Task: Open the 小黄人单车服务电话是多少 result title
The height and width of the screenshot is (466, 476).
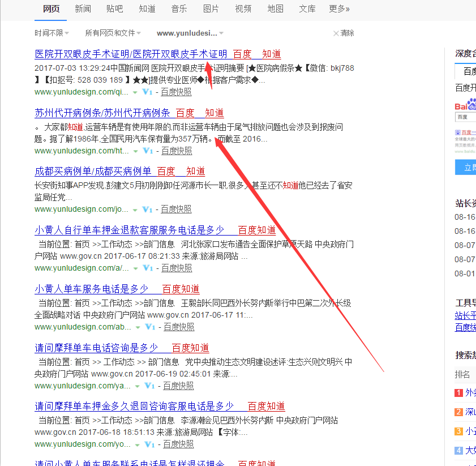Action: click(x=91, y=289)
